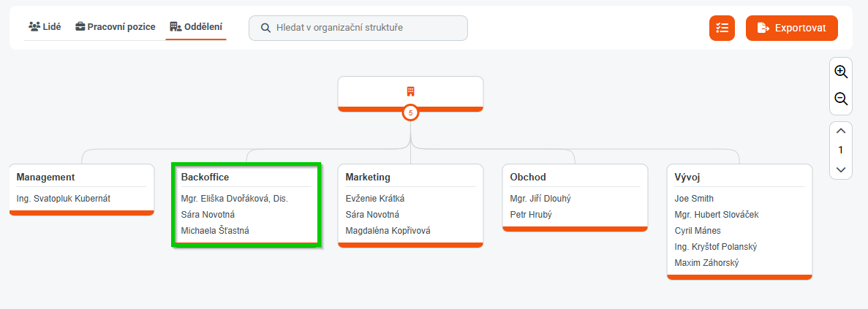Select the Backoffice department heading

click(x=205, y=177)
